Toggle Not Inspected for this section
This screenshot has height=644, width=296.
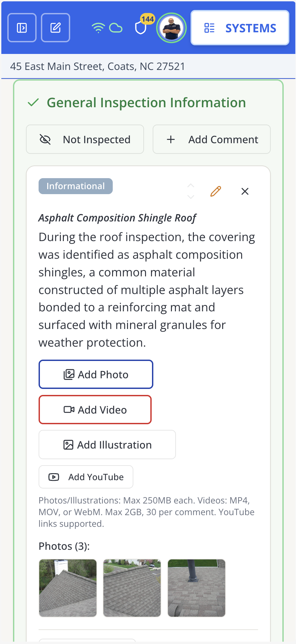click(85, 139)
